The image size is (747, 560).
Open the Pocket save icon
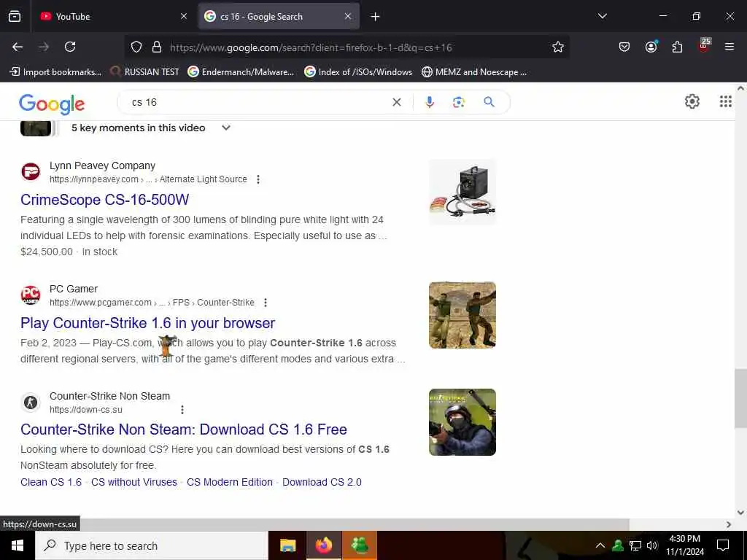point(624,47)
